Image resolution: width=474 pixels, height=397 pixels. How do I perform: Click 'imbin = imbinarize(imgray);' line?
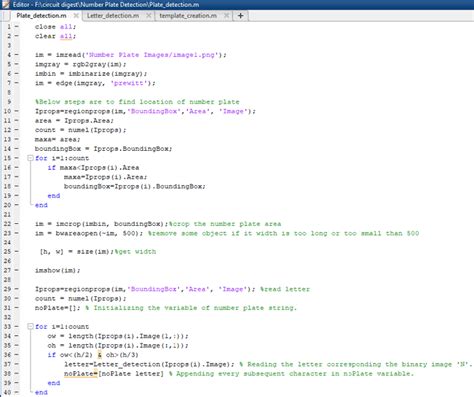click(x=91, y=74)
